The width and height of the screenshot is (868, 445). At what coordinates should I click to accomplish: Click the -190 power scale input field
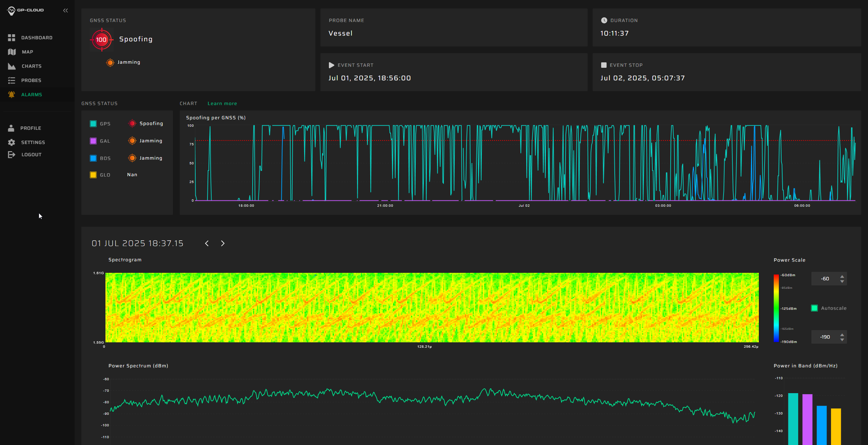point(825,337)
